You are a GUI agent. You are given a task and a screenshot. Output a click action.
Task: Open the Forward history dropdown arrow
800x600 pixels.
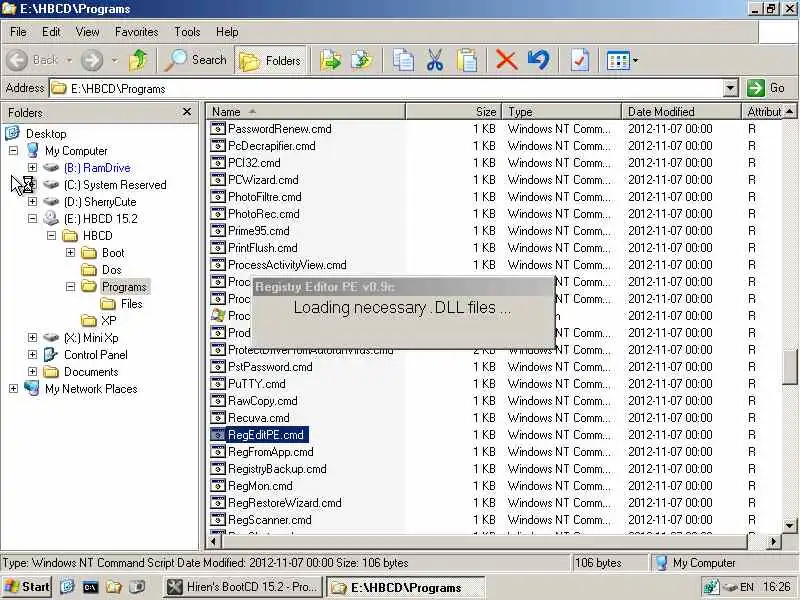pos(115,60)
